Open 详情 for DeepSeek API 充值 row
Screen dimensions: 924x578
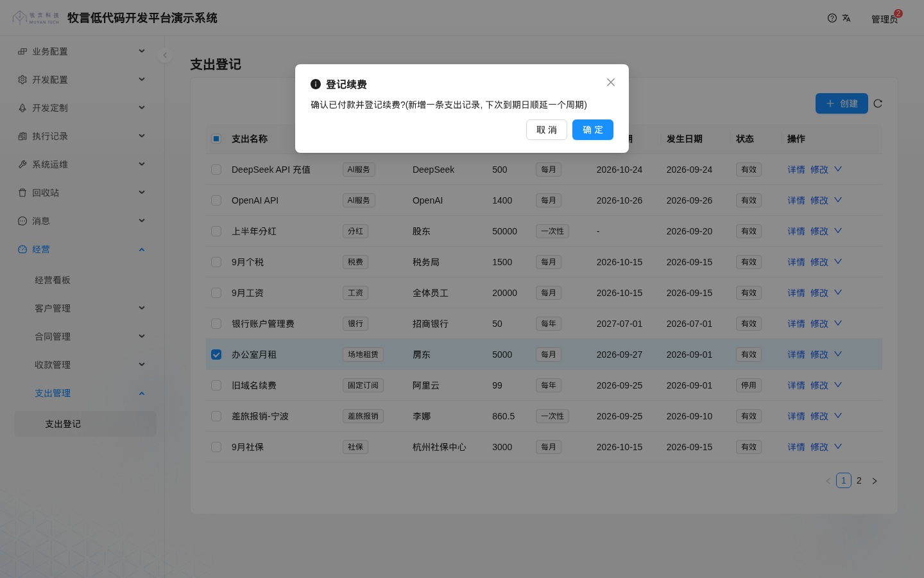[796, 170]
